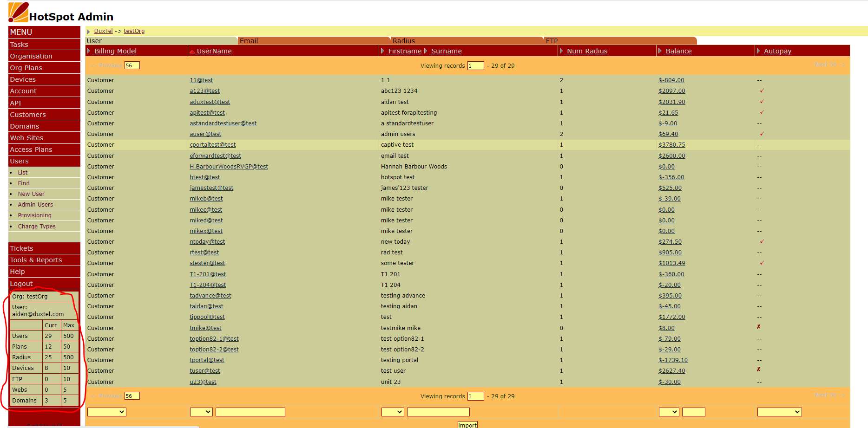Click autopay checkmark for ntoday@test
Image resolution: width=868 pixels, height=428 pixels.
(x=762, y=241)
